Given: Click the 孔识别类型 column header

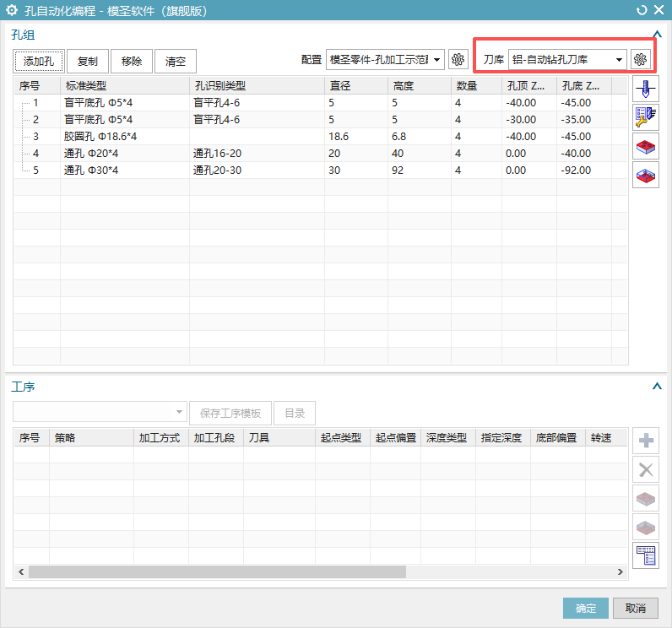Looking at the screenshot, I should (x=257, y=86).
